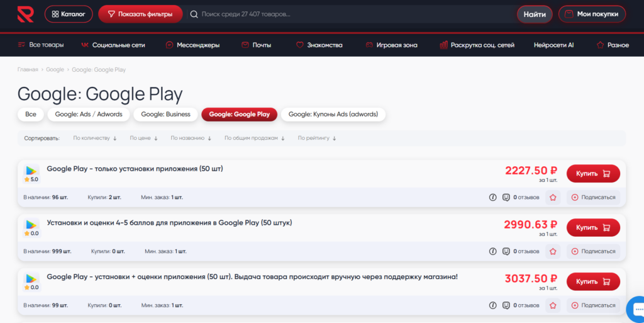644x323 pixels.
Task: Select the Все filter tab
Action: pos(30,114)
